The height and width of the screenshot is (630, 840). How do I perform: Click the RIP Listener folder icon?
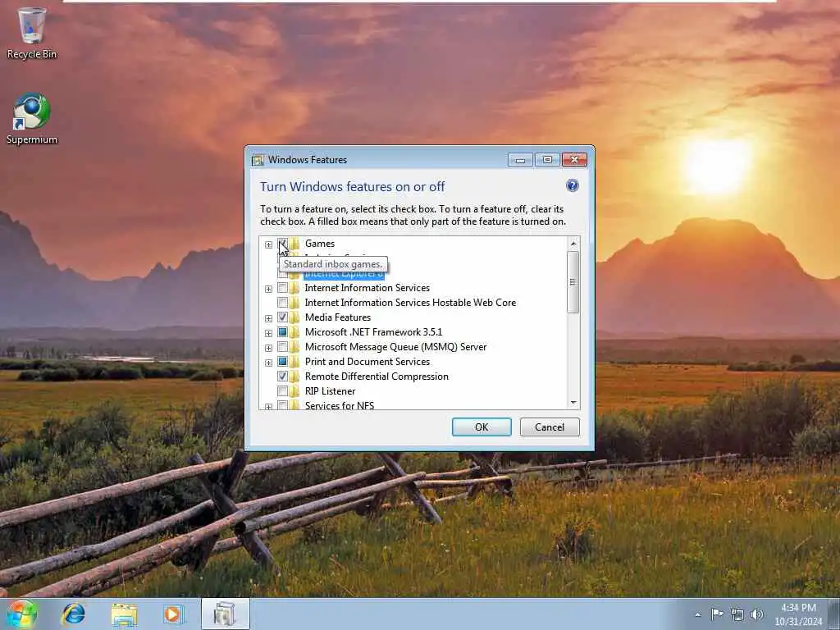click(294, 391)
